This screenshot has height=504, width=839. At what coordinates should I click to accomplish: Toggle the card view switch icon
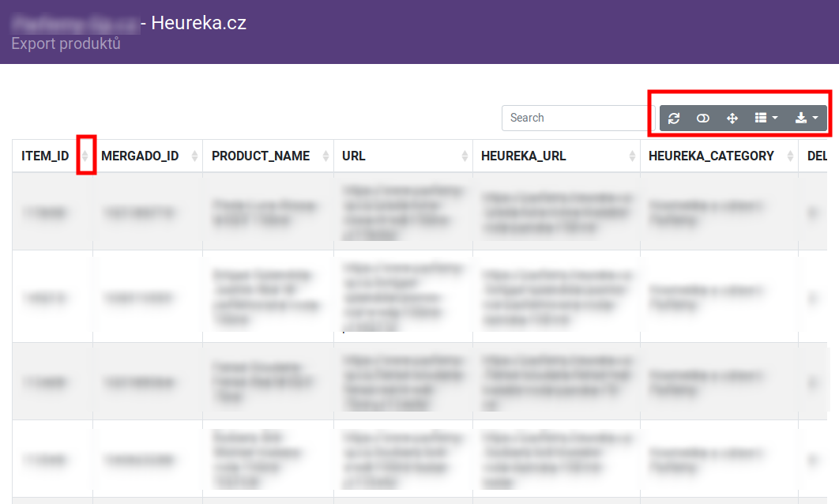click(x=702, y=118)
